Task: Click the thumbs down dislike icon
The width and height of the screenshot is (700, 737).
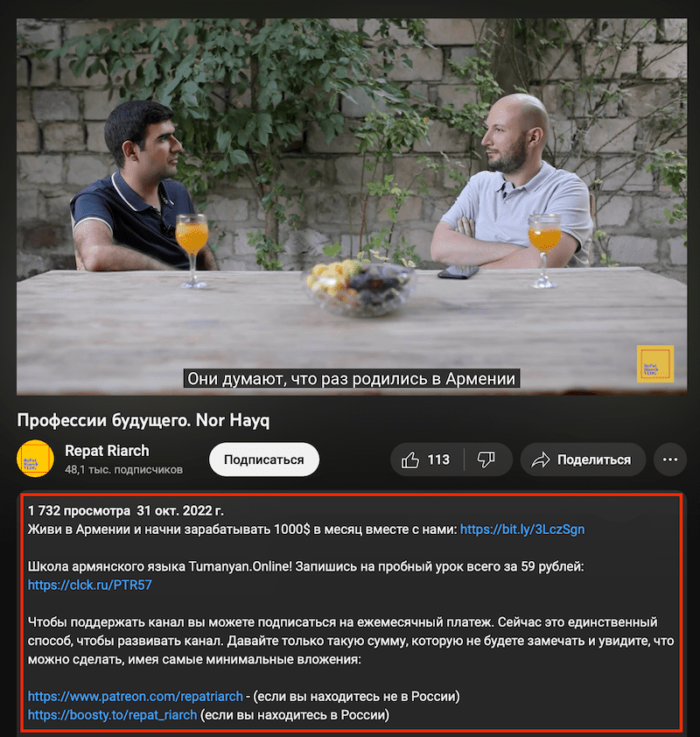Action: pyautogui.click(x=486, y=460)
